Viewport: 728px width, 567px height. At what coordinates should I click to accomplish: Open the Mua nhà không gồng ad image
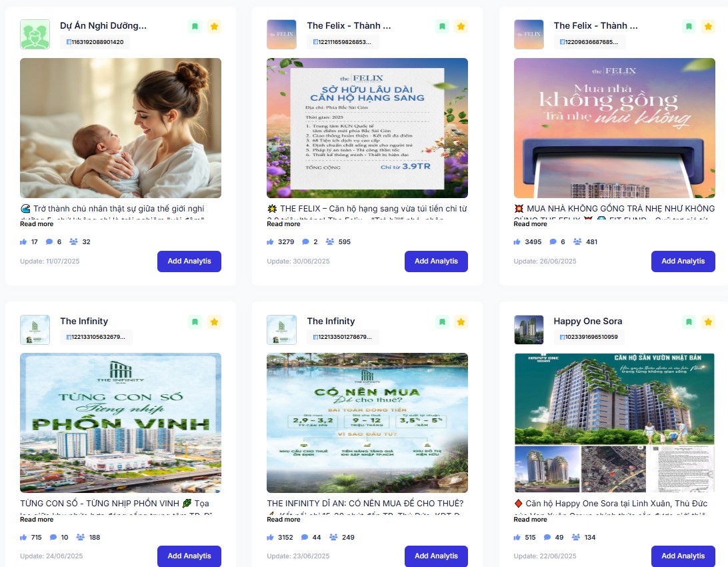pos(614,128)
